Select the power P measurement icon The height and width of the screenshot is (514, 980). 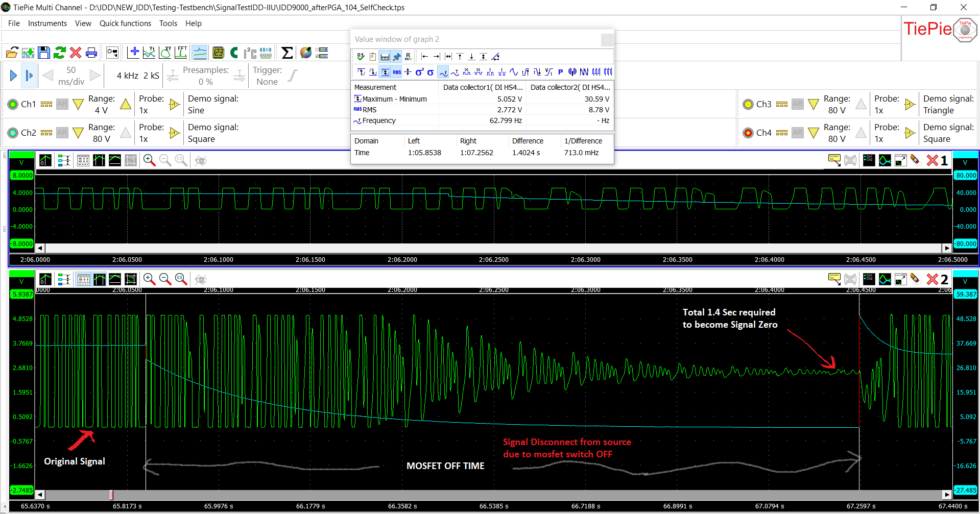point(560,72)
